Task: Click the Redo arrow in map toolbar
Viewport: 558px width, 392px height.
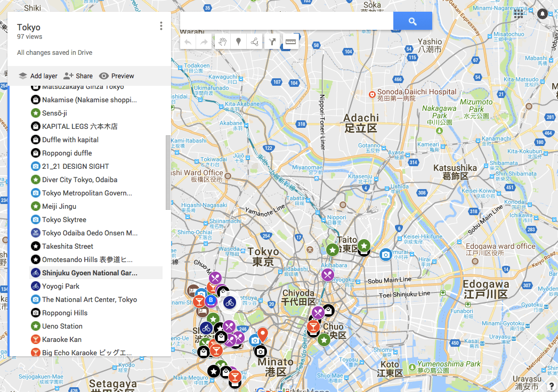Action: pos(204,42)
